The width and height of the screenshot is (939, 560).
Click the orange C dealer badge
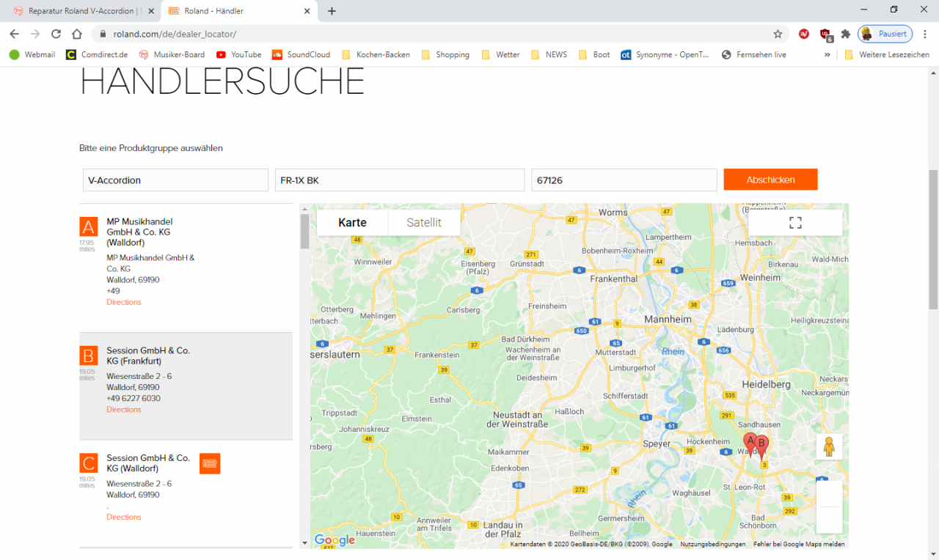click(88, 463)
